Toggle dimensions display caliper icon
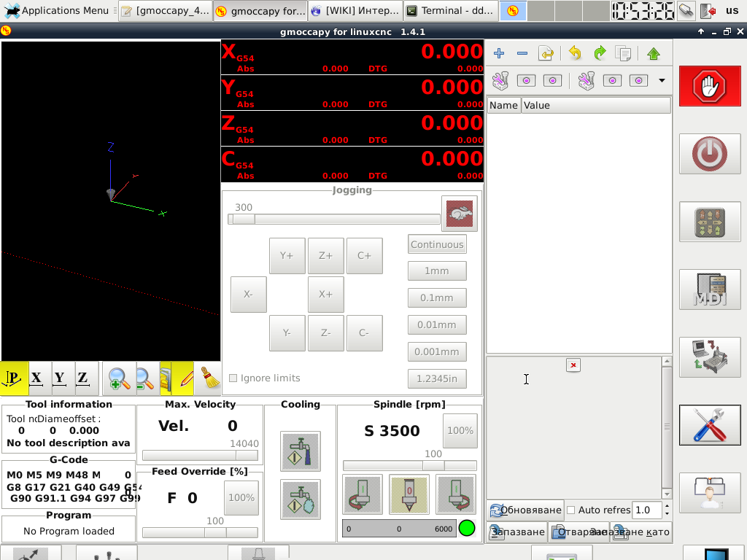The height and width of the screenshot is (560, 747). (166, 378)
